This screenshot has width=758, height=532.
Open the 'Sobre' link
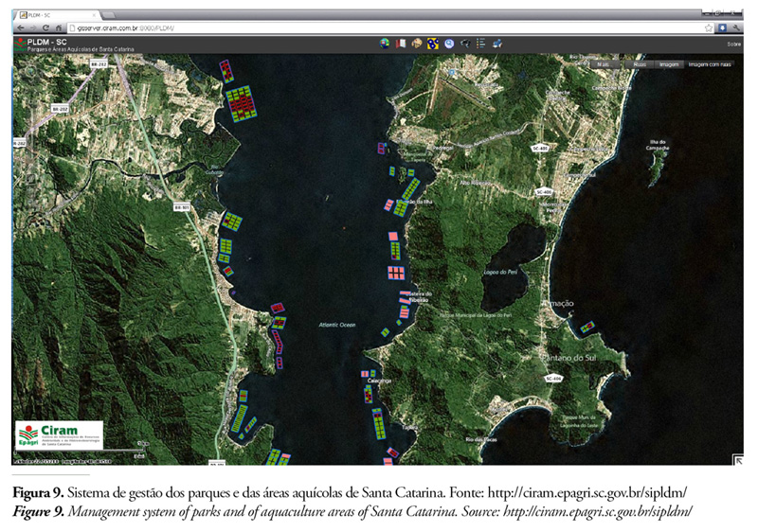tap(733, 44)
